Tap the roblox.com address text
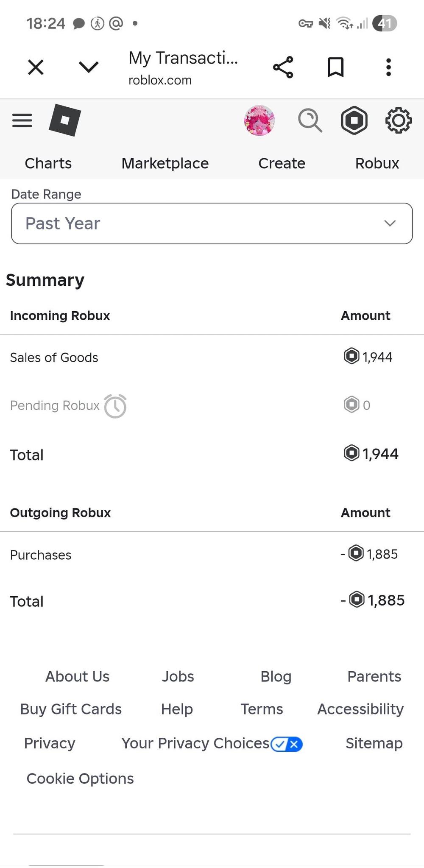Image resolution: width=424 pixels, height=868 pixels. click(160, 80)
